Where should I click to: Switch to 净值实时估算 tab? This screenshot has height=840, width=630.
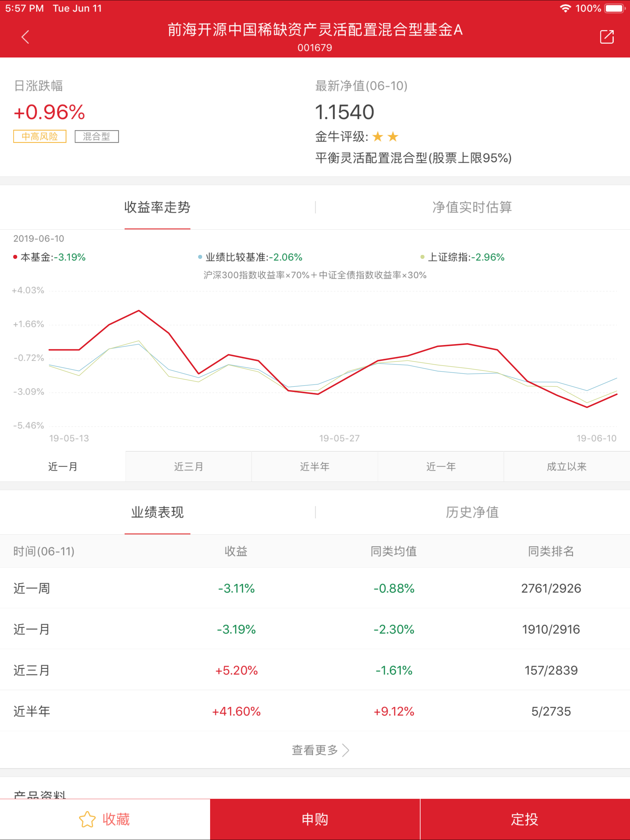point(472,207)
